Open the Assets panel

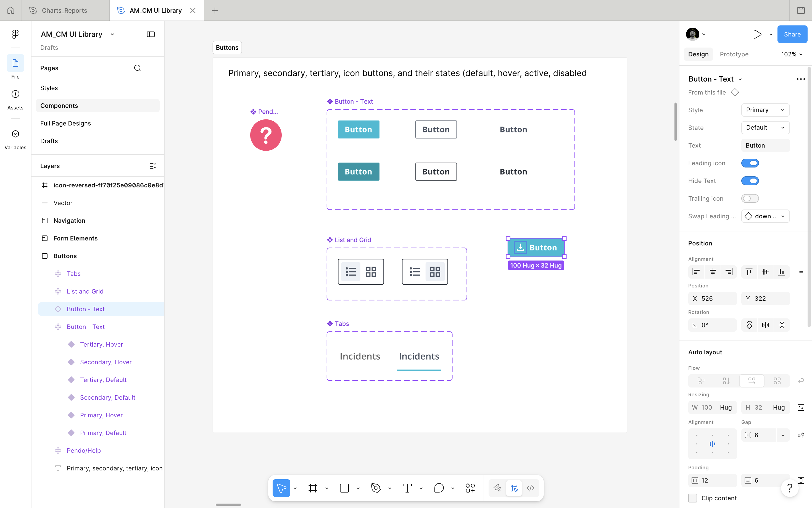(15, 99)
